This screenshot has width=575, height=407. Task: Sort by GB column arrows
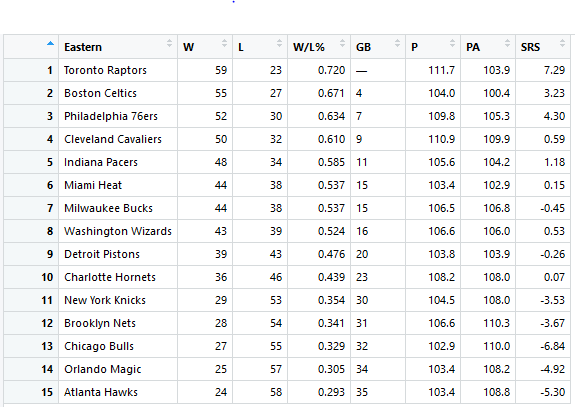tap(397, 43)
